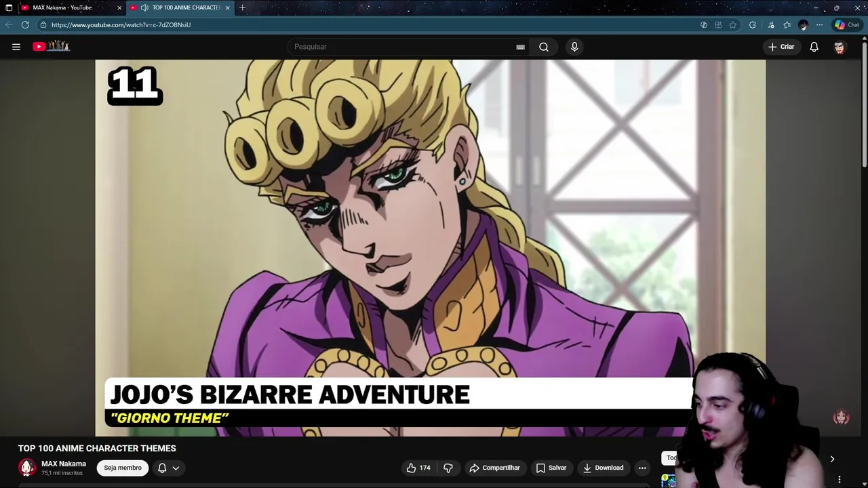Click the Compartilhar share button
868x488 pixels.
[494, 468]
